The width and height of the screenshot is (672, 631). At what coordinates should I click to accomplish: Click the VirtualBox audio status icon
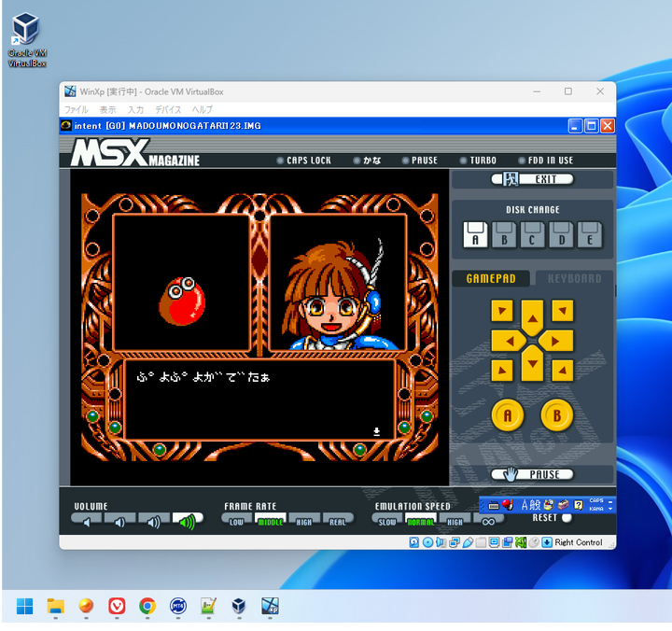tap(441, 542)
